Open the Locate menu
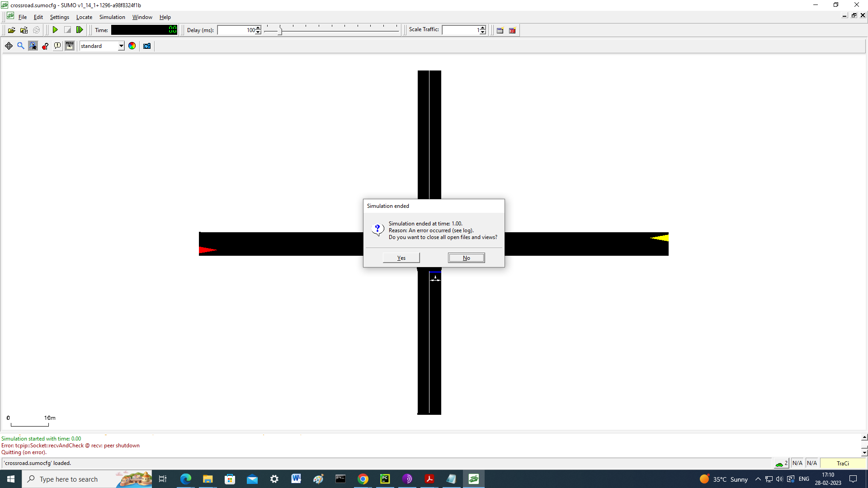The width and height of the screenshot is (868, 488). (84, 17)
